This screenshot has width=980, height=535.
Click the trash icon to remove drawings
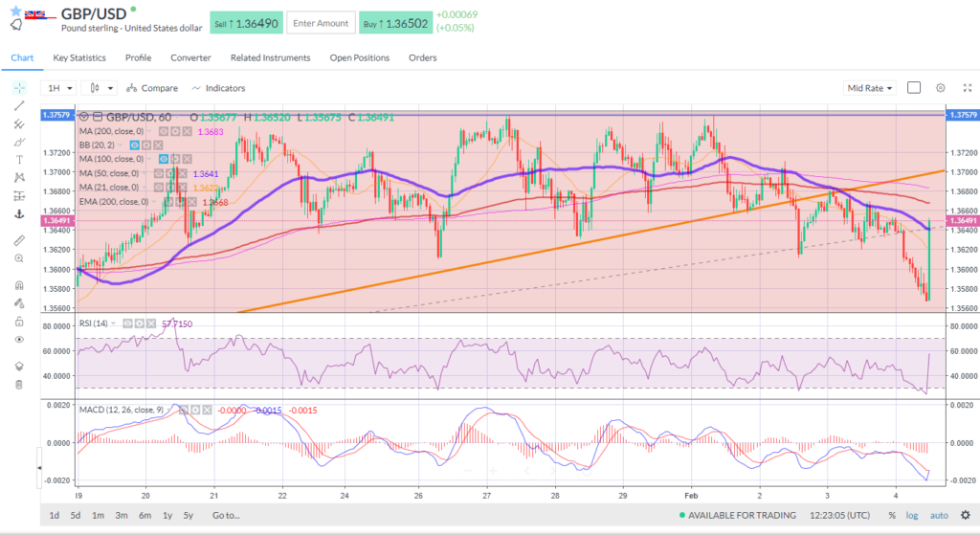click(18, 385)
